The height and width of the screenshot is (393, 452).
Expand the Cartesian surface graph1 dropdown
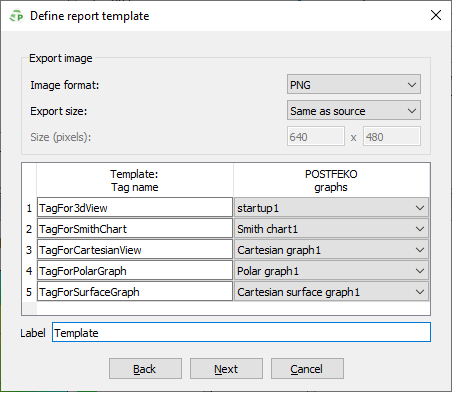coord(331,292)
